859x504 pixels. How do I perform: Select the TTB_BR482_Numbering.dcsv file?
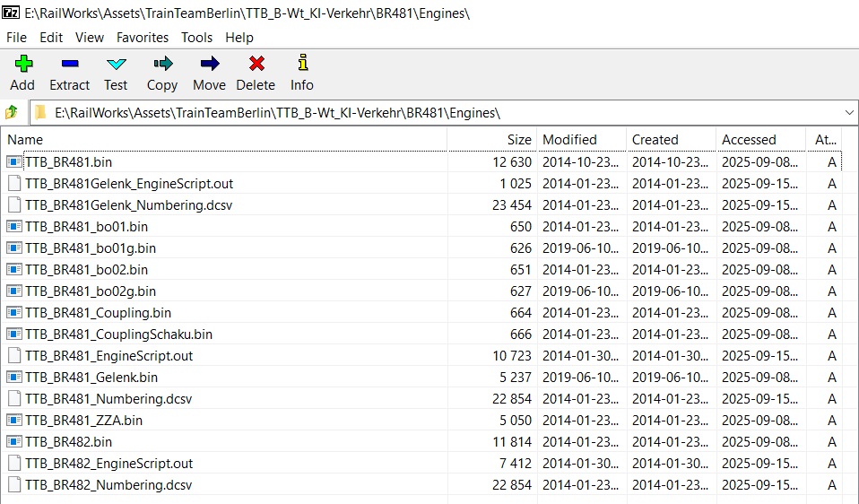[x=108, y=485]
